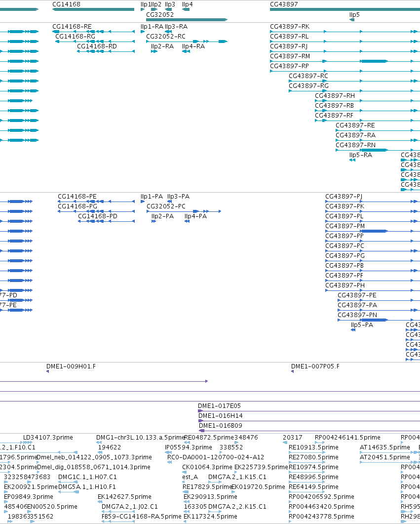Viewport: 420px width, 524px height.
Task: Select transcript CG43897-RP
Action: tap(289, 66)
